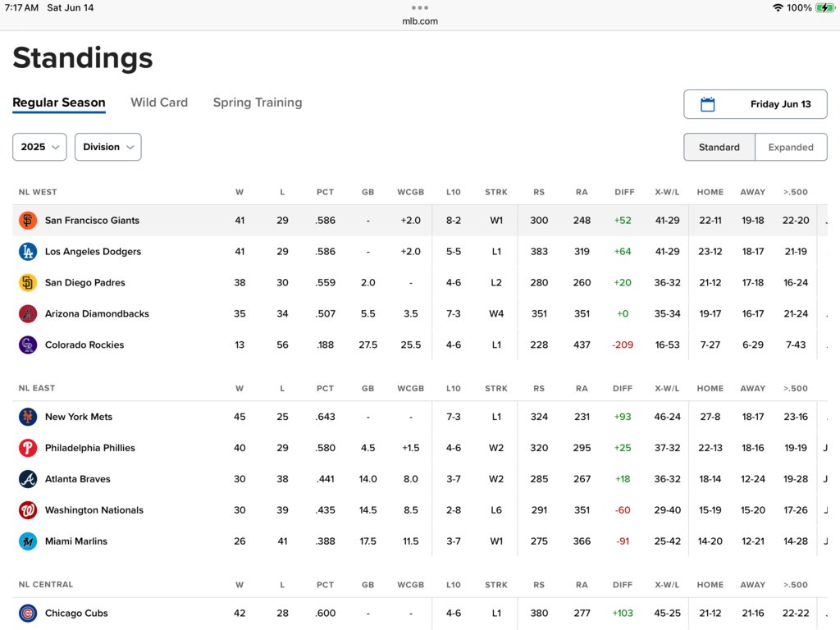840x630 pixels.
Task: Click the DIFF column header in NL West
Action: pos(624,192)
